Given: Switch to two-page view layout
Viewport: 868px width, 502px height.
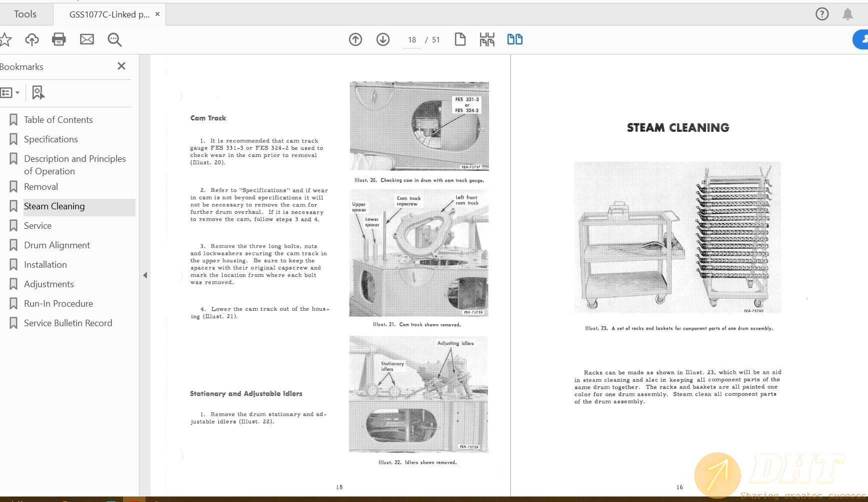Looking at the screenshot, I should point(514,38).
